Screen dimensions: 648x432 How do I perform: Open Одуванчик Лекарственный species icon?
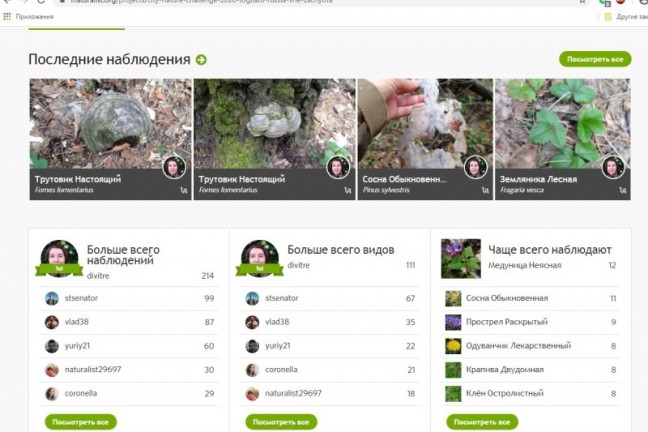pos(453,346)
